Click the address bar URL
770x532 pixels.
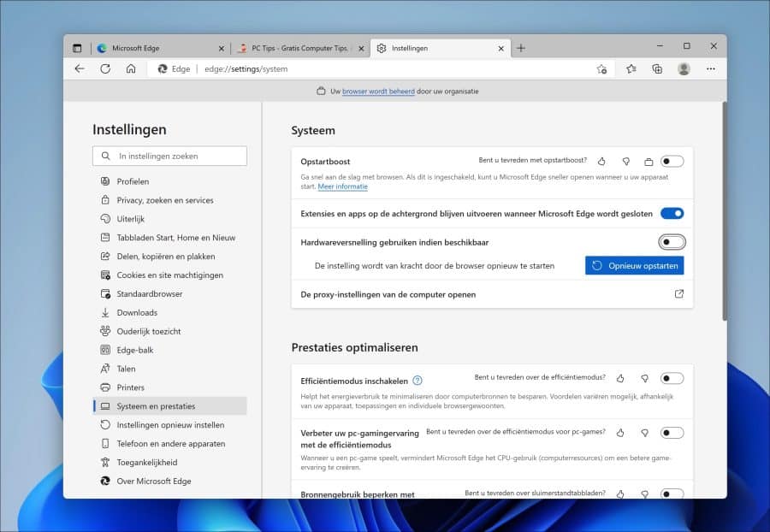[246, 69]
